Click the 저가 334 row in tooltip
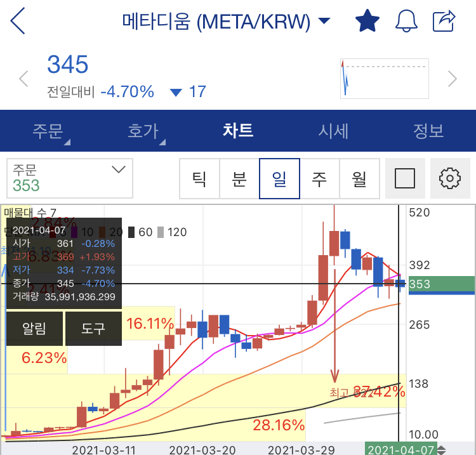Screen dimensions: 476x455 click(63, 270)
